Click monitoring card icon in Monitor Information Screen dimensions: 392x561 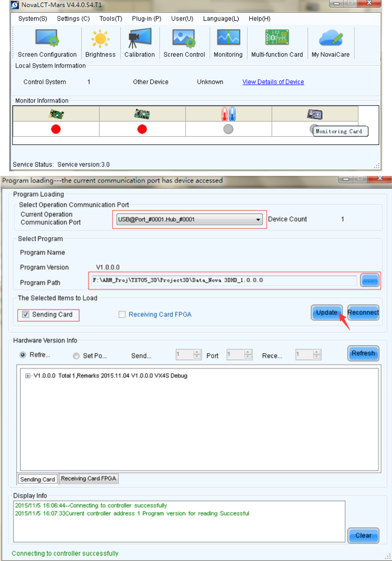(315, 114)
